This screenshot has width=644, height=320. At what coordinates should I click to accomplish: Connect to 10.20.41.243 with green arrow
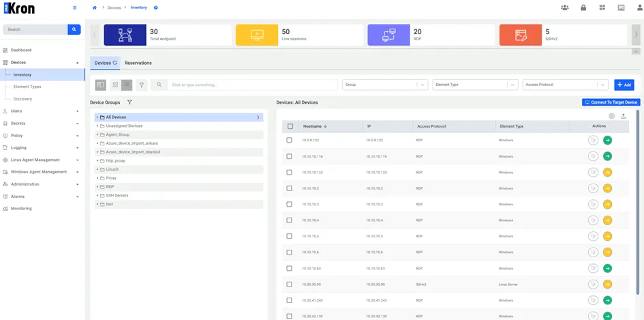tap(607, 300)
